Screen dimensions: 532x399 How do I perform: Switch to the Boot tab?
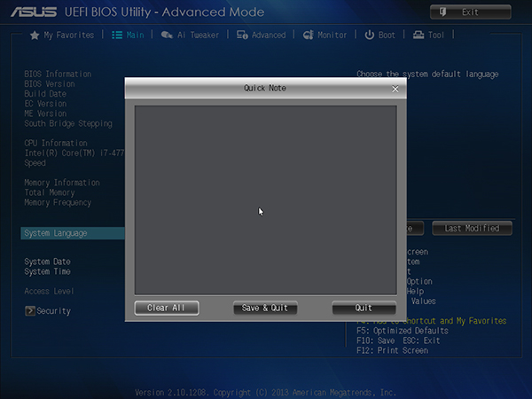[x=379, y=35]
